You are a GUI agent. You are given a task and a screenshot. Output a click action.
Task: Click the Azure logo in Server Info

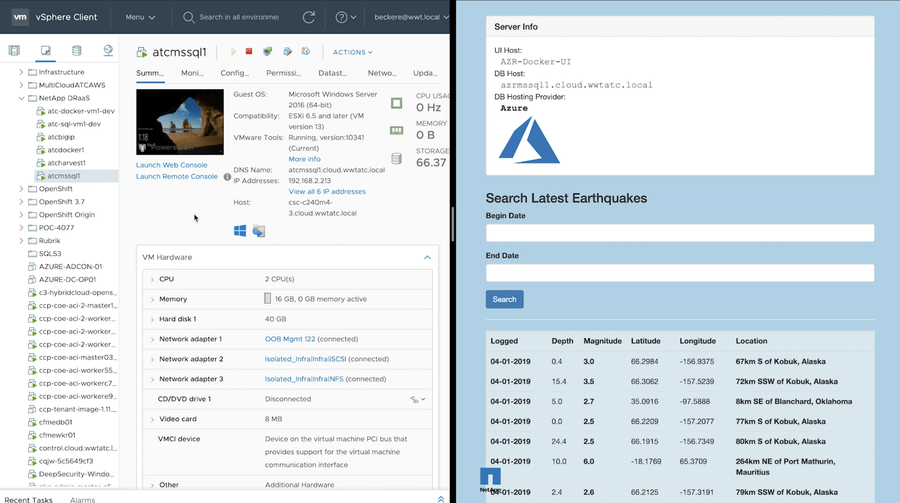pyautogui.click(x=529, y=141)
